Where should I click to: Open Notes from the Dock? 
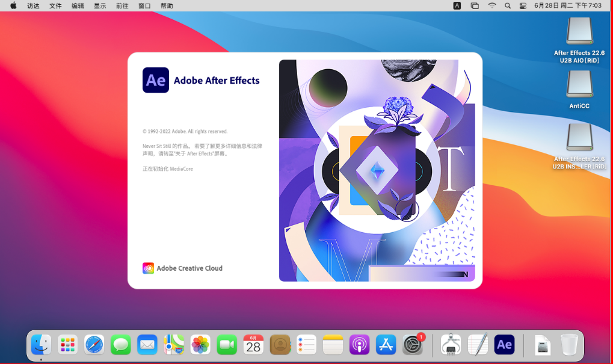point(333,345)
